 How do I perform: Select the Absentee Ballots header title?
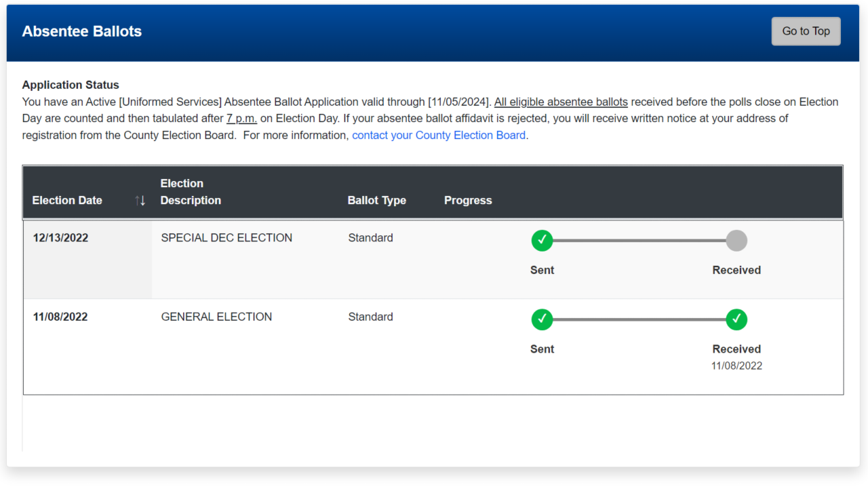(81, 31)
